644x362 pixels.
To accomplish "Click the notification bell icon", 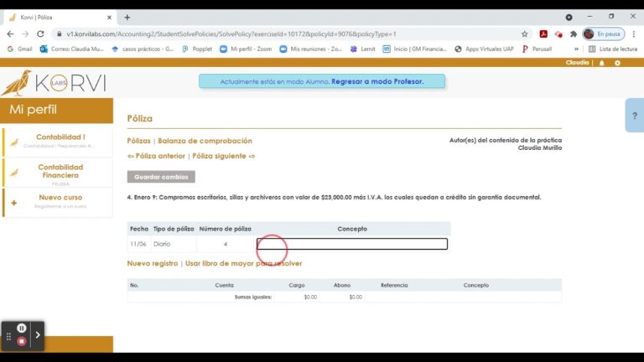I will tap(601, 63).
